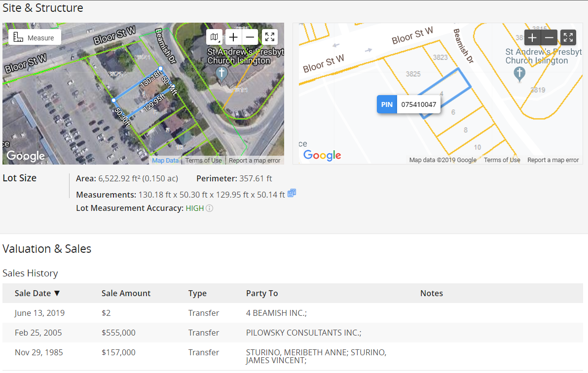
Task: Zoom in on the parcel map
Action: [x=532, y=37]
